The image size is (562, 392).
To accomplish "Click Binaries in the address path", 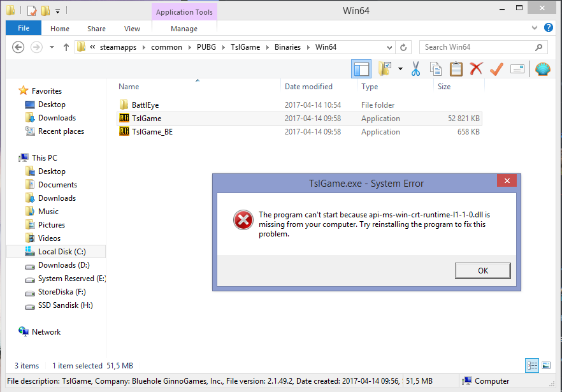I will click(287, 47).
